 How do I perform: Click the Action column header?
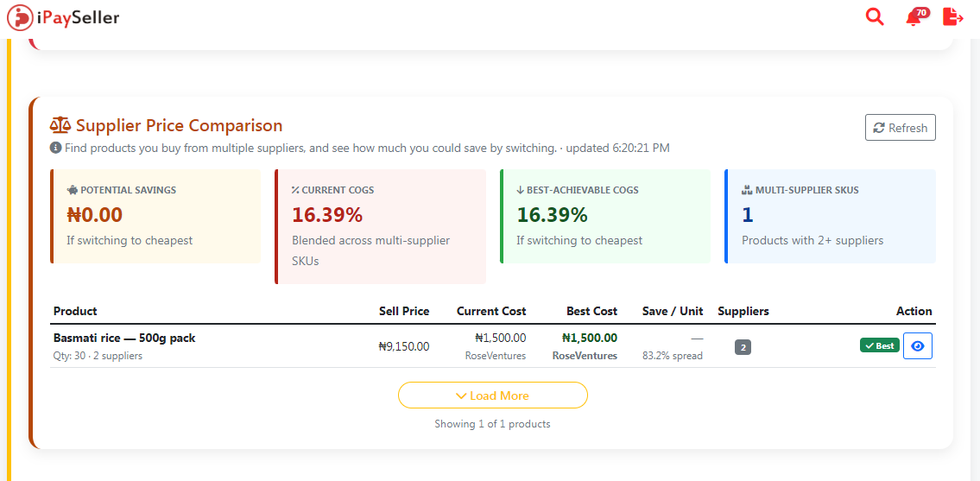(x=914, y=311)
